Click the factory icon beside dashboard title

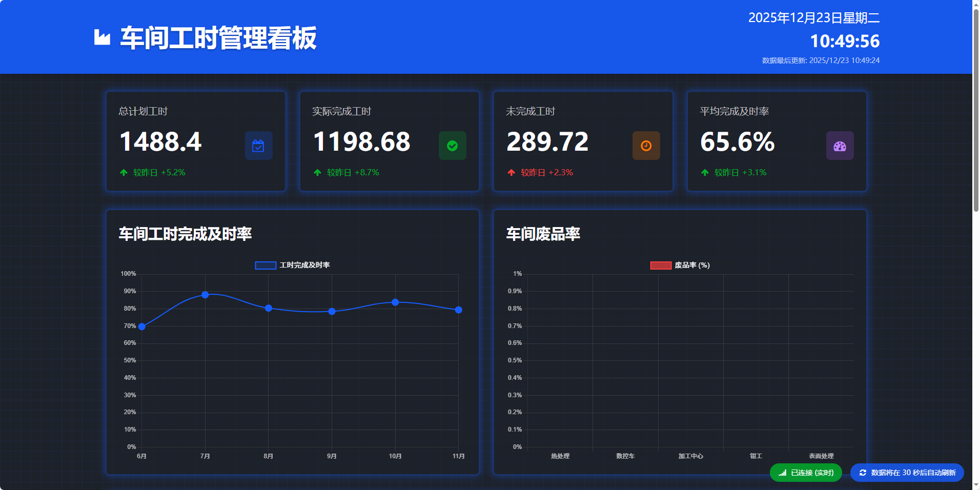coord(102,37)
